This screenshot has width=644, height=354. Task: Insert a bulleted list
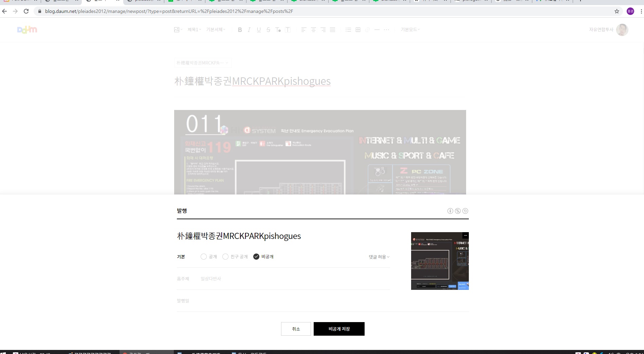click(348, 30)
